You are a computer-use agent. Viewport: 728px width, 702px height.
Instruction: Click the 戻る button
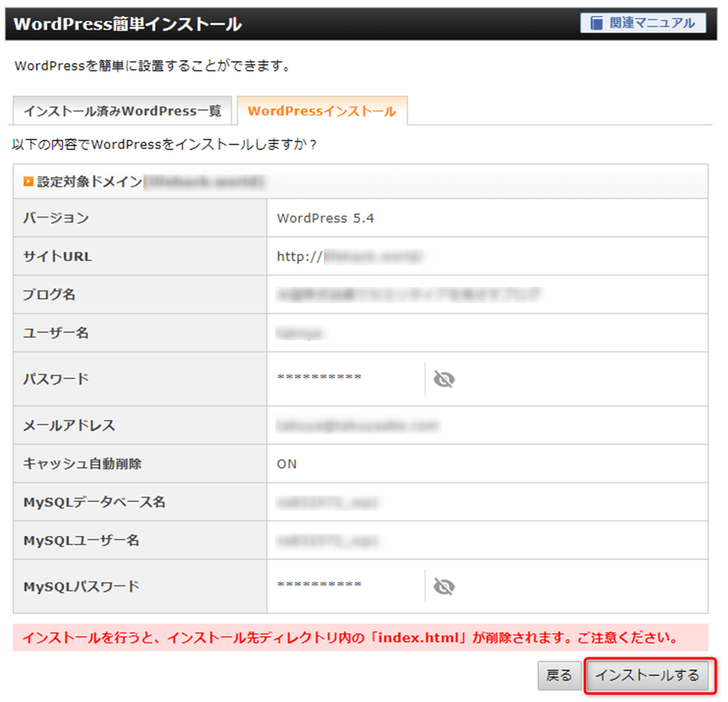[559, 676]
